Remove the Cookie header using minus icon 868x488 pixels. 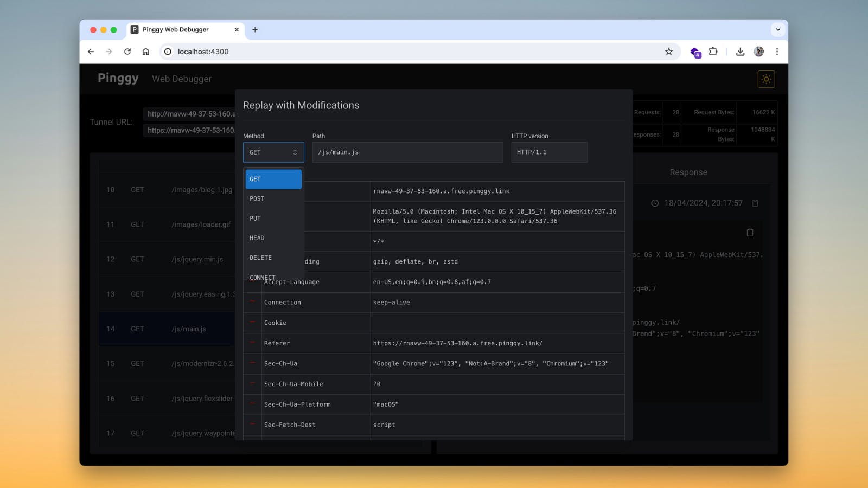coord(252,322)
